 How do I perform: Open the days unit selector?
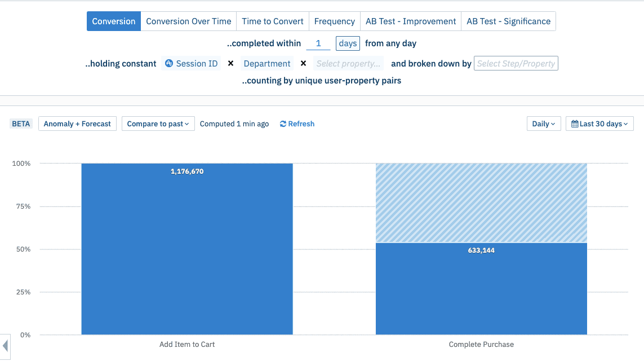[x=348, y=43]
